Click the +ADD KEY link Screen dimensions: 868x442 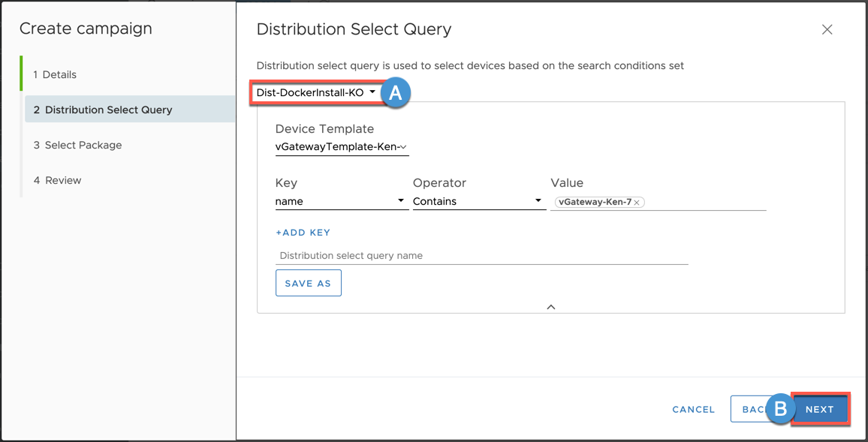point(303,233)
